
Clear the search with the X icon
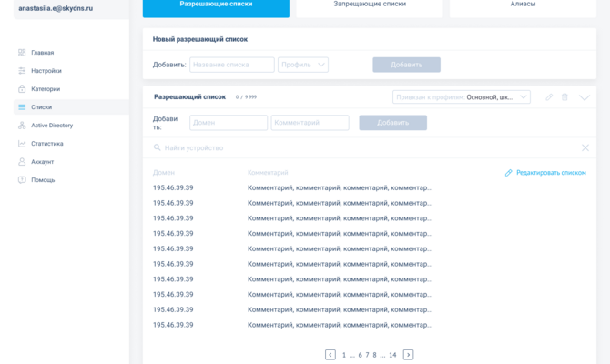(585, 147)
